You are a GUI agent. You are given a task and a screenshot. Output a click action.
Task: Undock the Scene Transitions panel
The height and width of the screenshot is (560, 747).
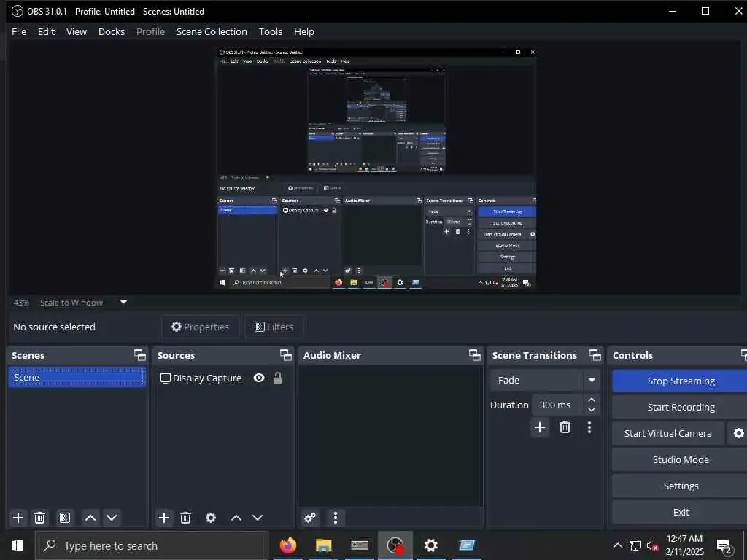pos(595,355)
